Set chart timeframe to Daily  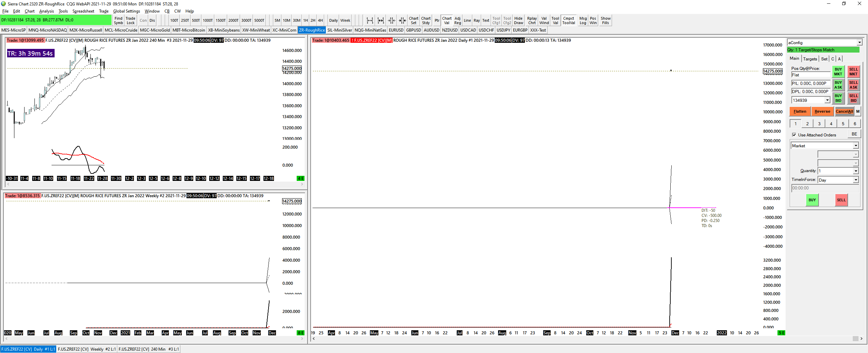click(x=334, y=21)
